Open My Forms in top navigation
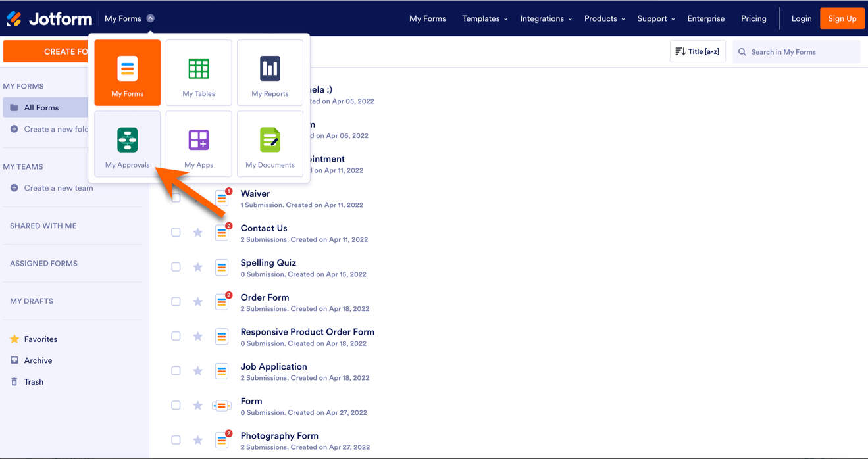Image resolution: width=868 pixels, height=459 pixels. pos(428,18)
